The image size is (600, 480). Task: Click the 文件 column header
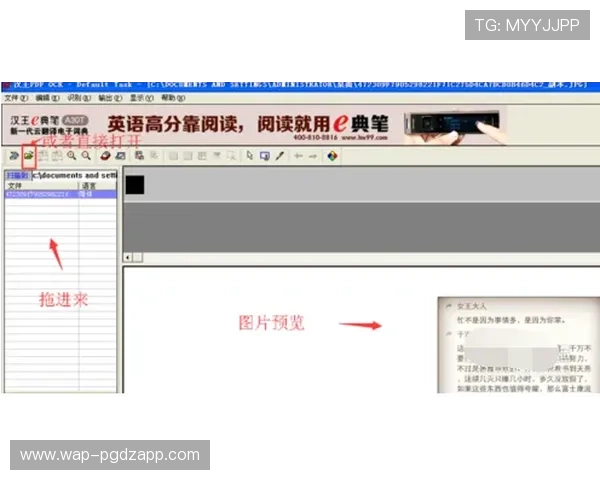pyautogui.click(x=42, y=186)
